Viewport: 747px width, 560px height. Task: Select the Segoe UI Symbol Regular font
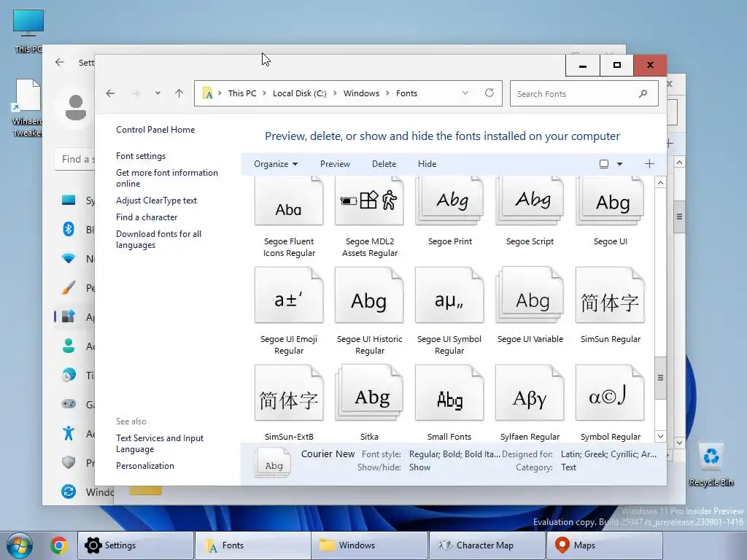pos(449,311)
